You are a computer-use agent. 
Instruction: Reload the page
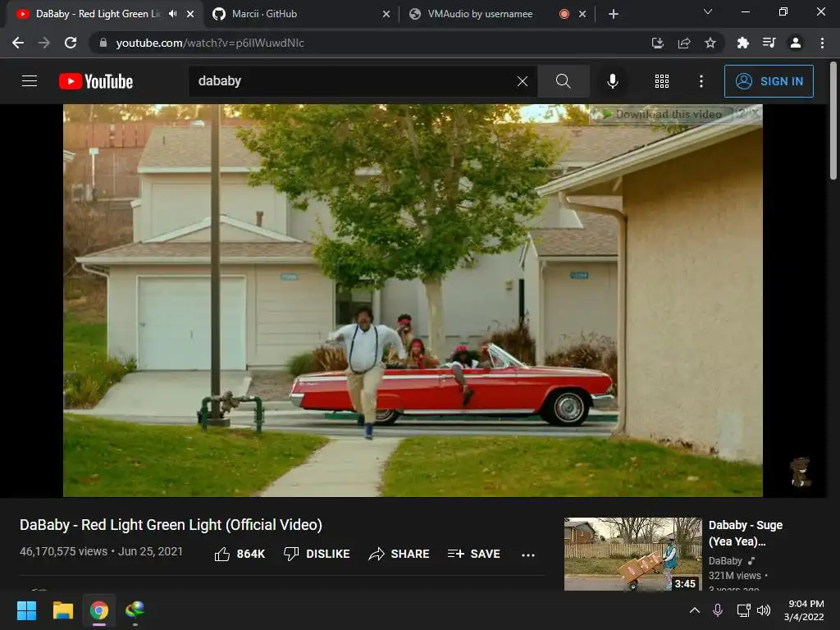[x=71, y=43]
